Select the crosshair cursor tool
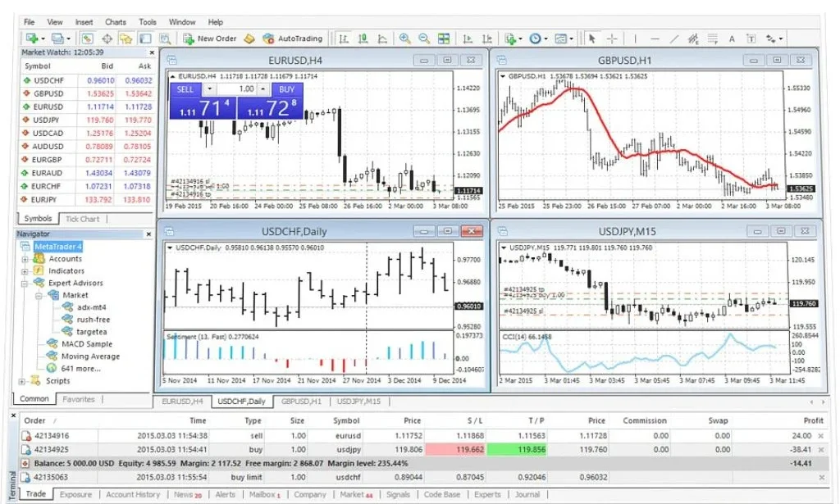Image resolution: width=840 pixels, height=504 pixels. tap(612, 39)
